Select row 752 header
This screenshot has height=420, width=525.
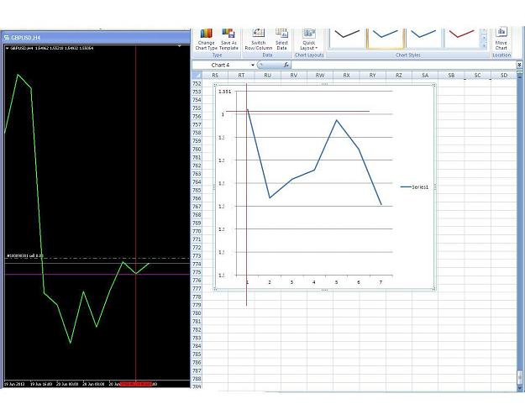click(197, 83)
